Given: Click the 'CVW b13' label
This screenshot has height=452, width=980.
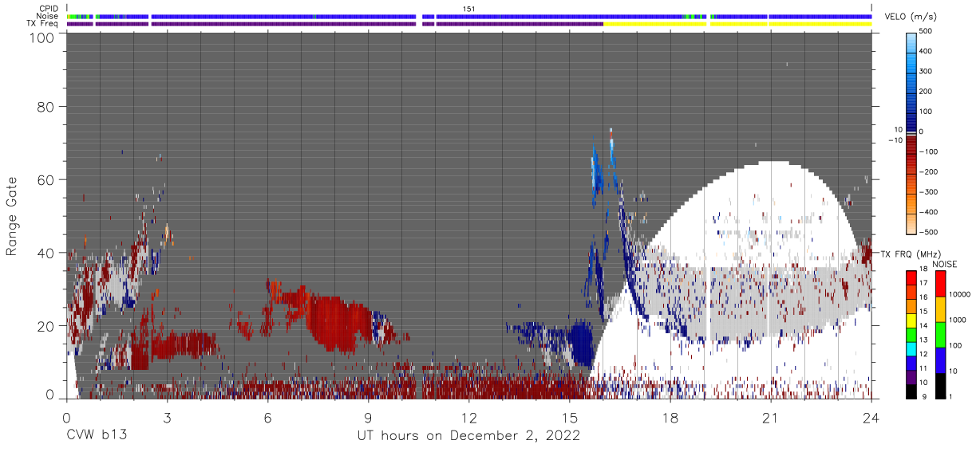Looking at the screenshot, I should tap(97, 436).
